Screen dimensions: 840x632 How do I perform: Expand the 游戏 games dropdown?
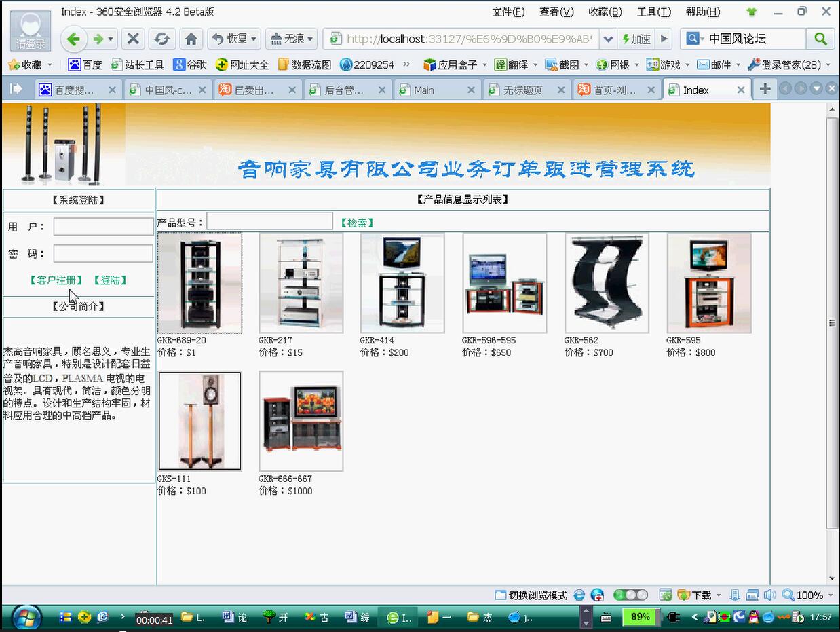click(686, 65)
